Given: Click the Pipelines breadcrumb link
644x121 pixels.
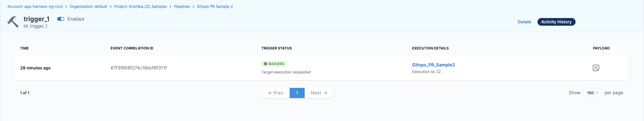Looking at the screenshot, I should 182,7.
